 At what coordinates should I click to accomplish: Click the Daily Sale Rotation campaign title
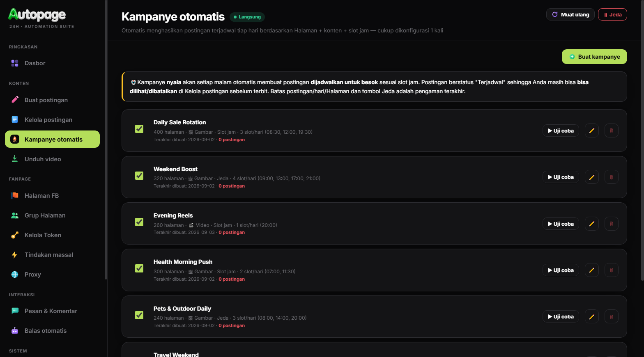(180, 122)
